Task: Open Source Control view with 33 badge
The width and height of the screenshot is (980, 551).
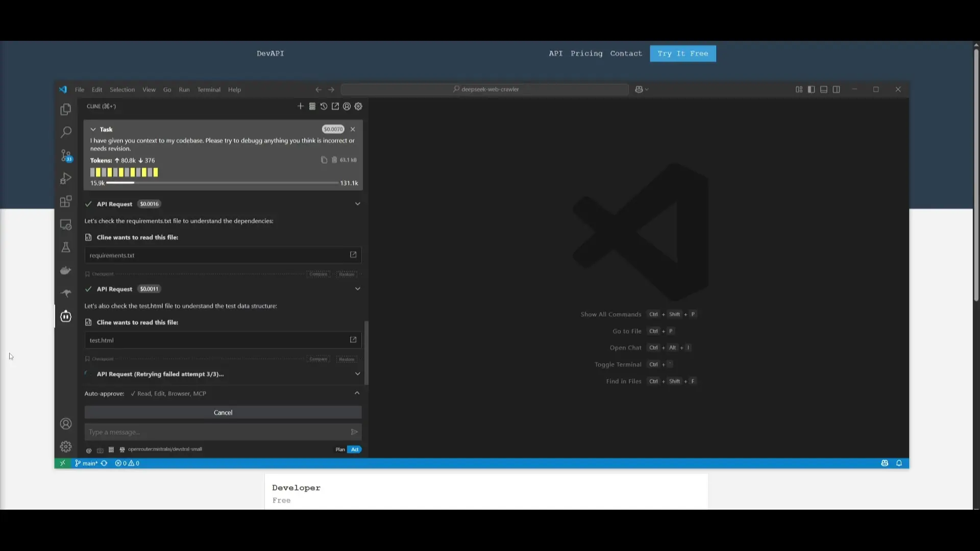Action: [66, 155]
